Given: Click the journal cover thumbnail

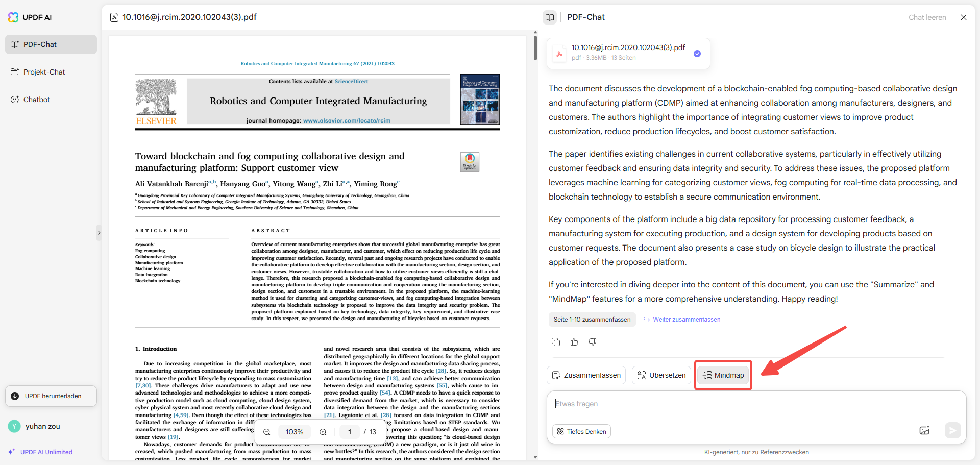Looking at the screenshot, I should (480, 99).
